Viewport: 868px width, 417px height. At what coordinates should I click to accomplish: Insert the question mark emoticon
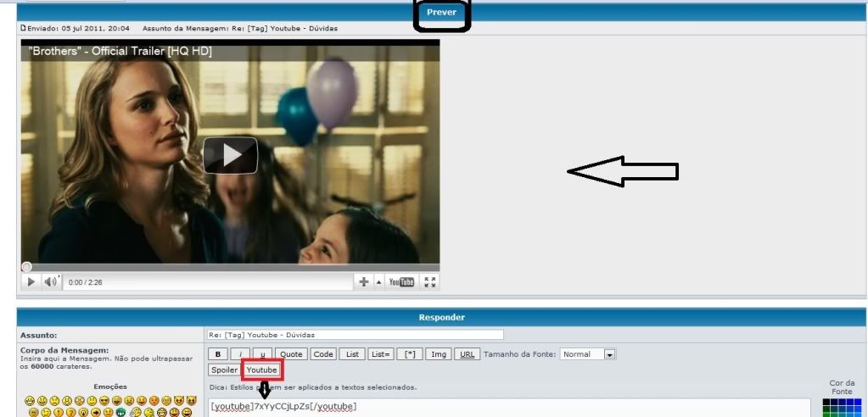coord(71,413)
